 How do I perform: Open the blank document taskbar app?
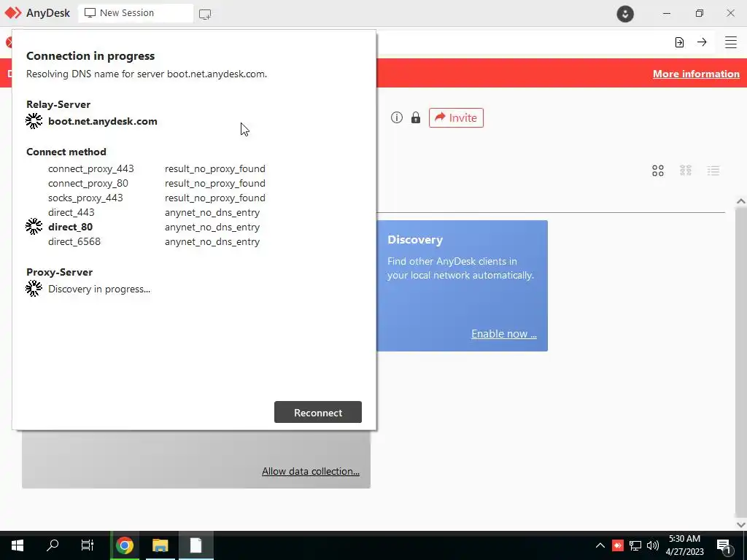coord(196,545)
